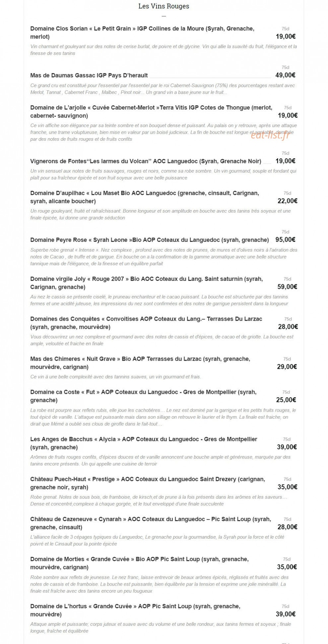328x644 pixels.
Task: Click Domaine ca Coste Fut wine title
Action: [x=143, y=396]
